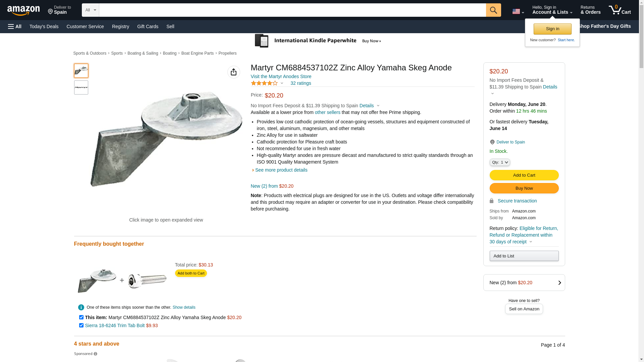Go to Customer Service menu item
This screenshot has width=644, height=362.
(x=85, y=26)
